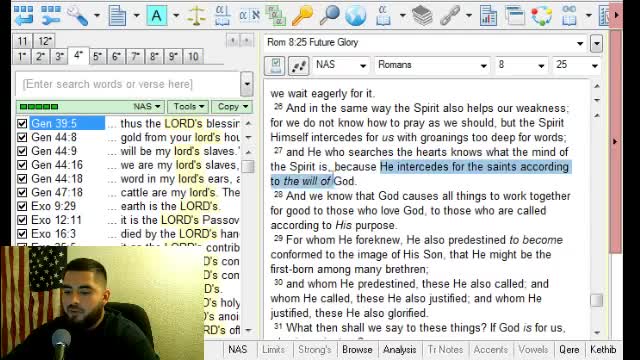Open the NAS version dropdown in browse window

(x=362, y=65)
